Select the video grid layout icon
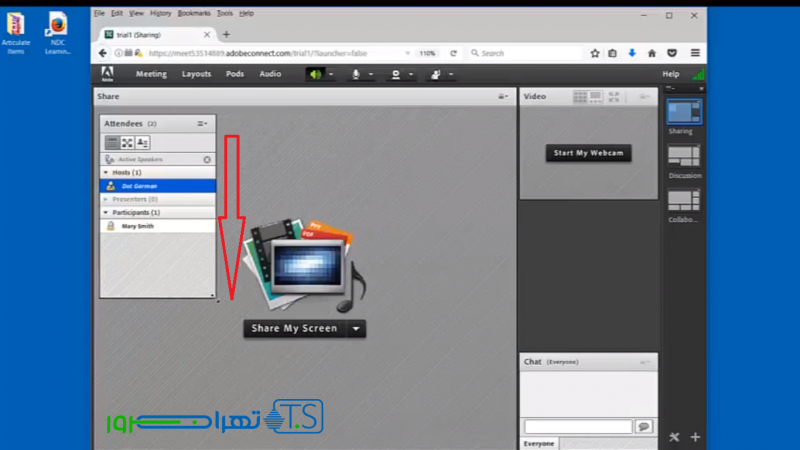Image resolution: width=800 pixels, height=450 pixels. [580, 97]
